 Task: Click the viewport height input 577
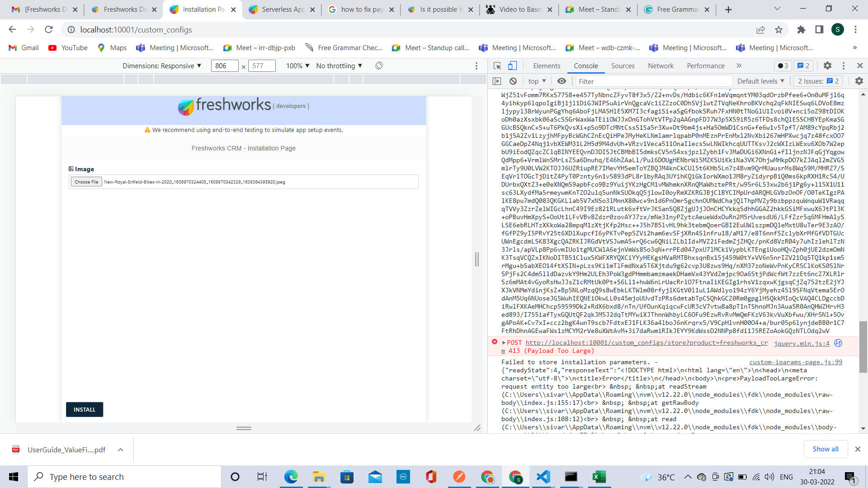262,66
